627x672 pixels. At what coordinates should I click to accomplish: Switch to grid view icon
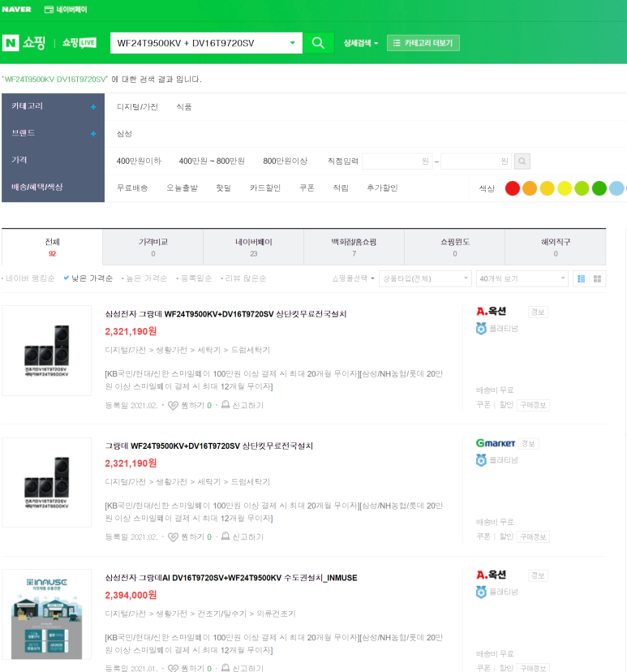tap(598, 279)
